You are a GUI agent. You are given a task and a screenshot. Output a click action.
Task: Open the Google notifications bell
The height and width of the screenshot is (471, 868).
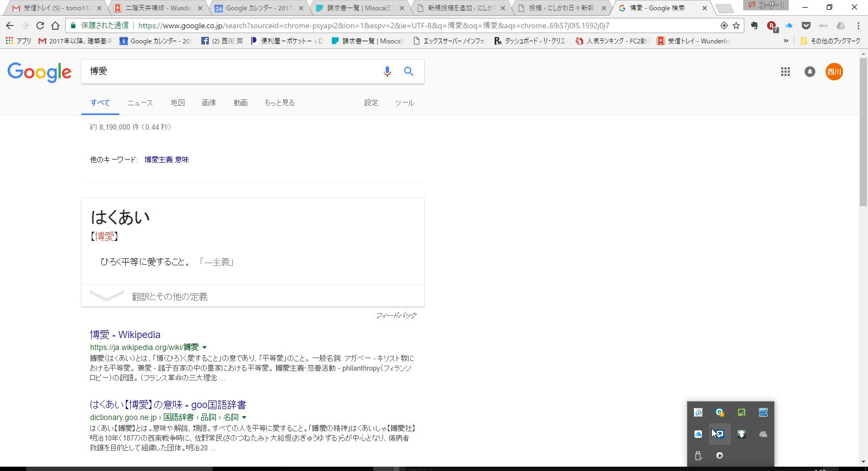(809, 72)
